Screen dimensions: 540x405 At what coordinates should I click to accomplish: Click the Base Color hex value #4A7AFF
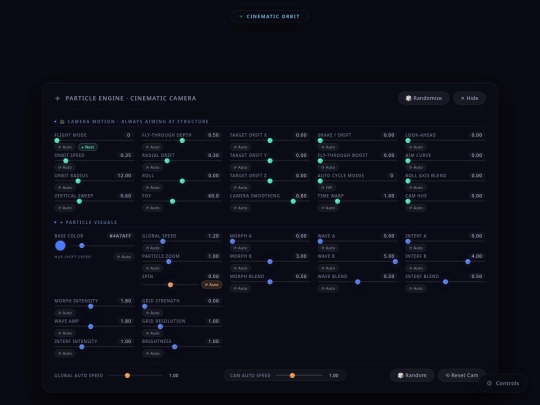(x=120, y=236)
